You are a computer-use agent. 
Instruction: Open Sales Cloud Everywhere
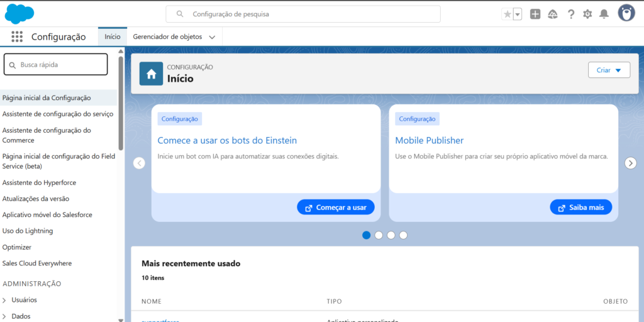[x=37, y=264]
